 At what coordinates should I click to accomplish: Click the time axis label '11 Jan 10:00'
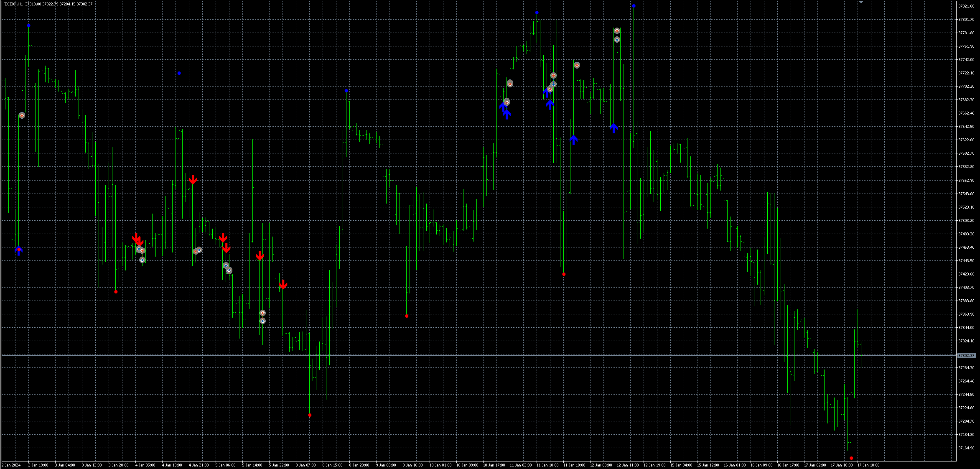(547, 465)
